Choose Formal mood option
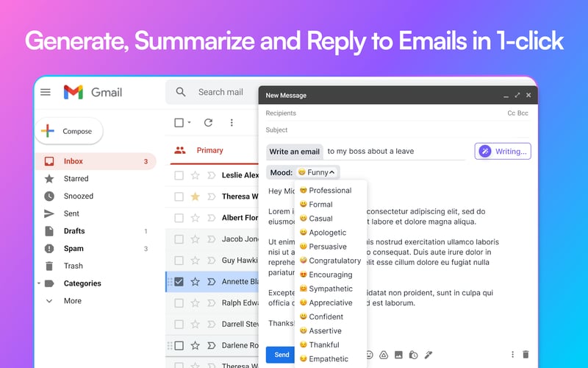Image resolution: width=588 pixels, height=368 pixels. click(316, 205)
